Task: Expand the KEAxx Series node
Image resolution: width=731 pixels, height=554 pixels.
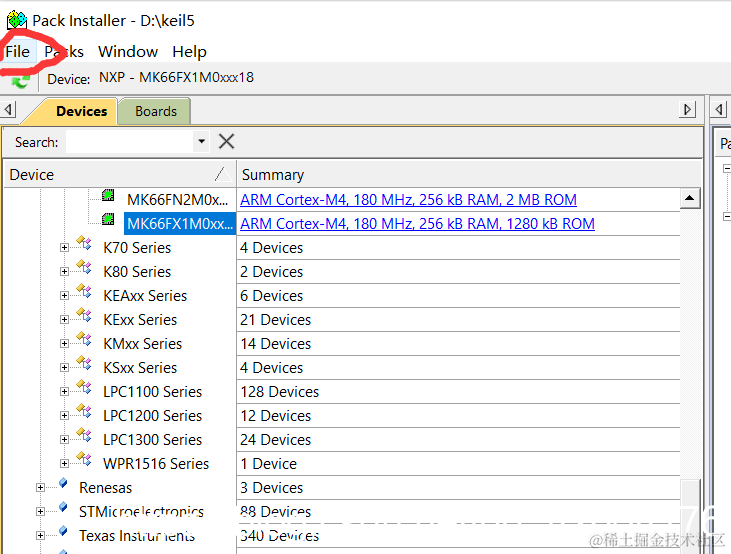Action: pyautogui.click(x=64, y=296)
